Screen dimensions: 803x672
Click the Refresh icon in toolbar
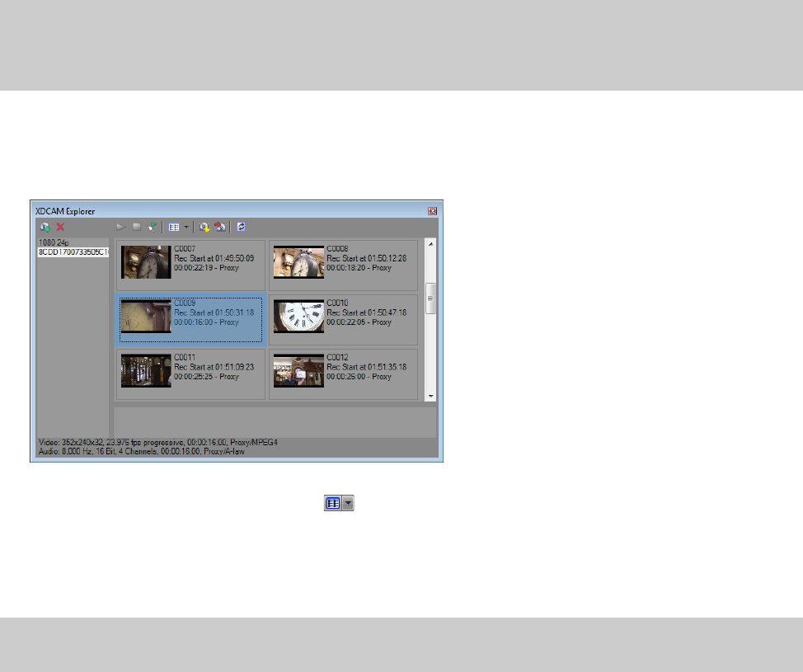pos(242,227)
